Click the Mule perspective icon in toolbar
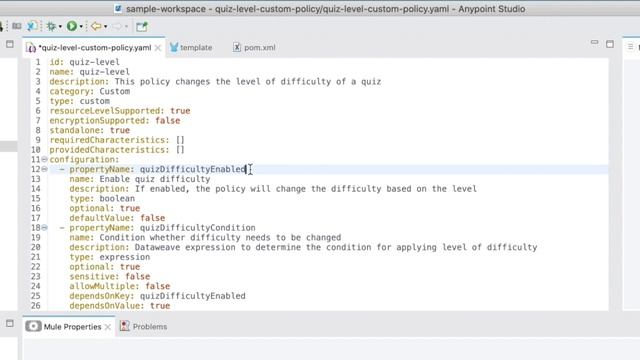 [32, 26]
